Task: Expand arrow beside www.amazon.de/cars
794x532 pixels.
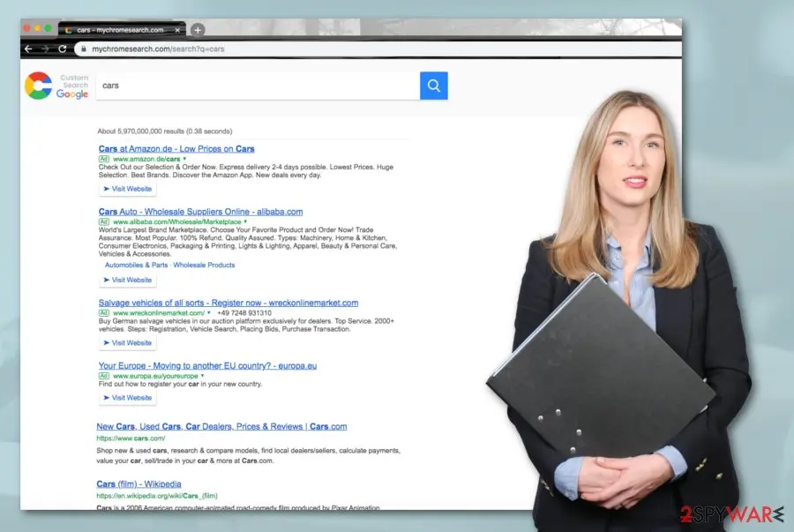Action: click(x=184, y=159)
